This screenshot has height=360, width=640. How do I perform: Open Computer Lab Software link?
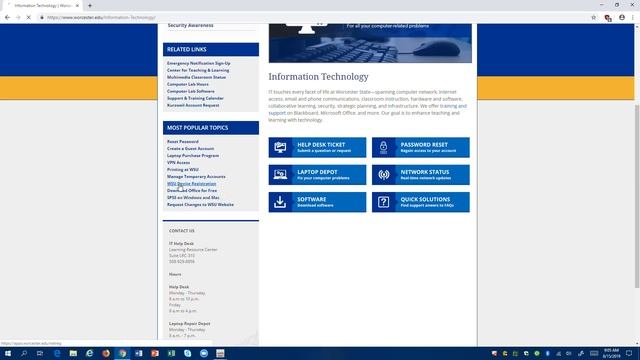pos(191,91)
